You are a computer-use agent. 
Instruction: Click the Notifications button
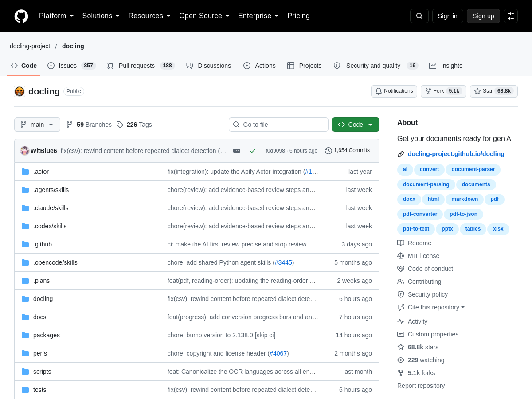pos(394,91)
